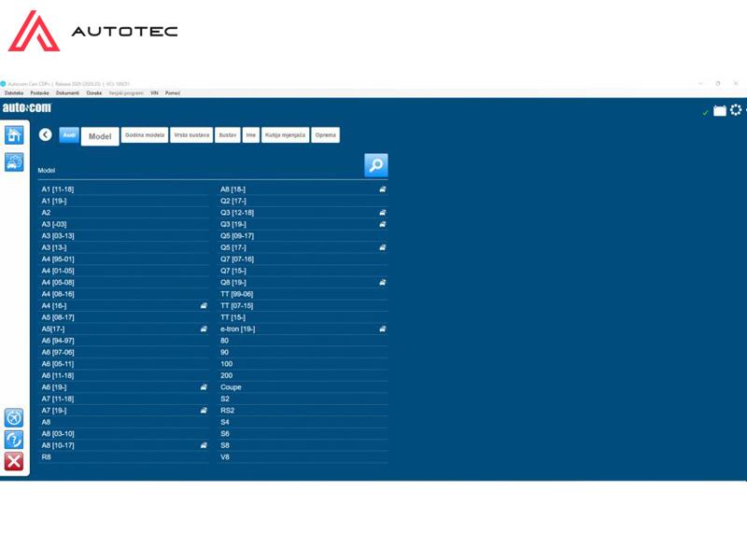Click the green check status indicator

coord(705,112)
